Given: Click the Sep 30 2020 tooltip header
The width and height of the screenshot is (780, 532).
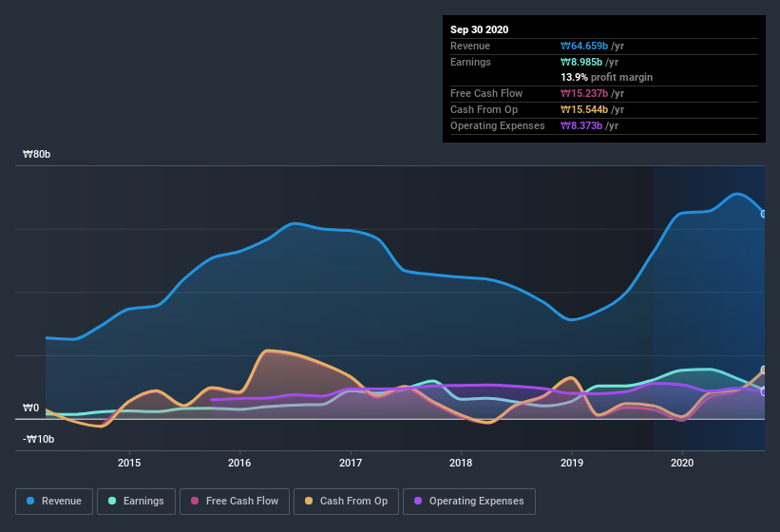Looking at the screenshot, I should click(x=479, y=29).
